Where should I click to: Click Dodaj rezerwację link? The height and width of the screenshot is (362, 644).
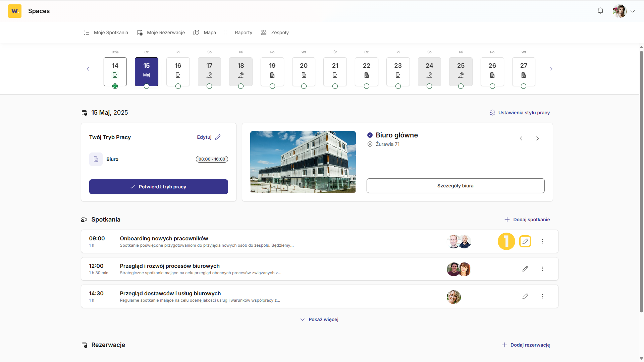tap(526, 345)
